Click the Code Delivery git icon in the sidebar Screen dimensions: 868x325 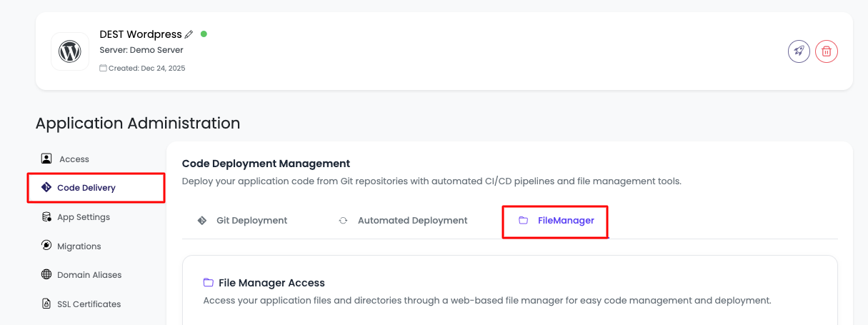tap(46, 188)
